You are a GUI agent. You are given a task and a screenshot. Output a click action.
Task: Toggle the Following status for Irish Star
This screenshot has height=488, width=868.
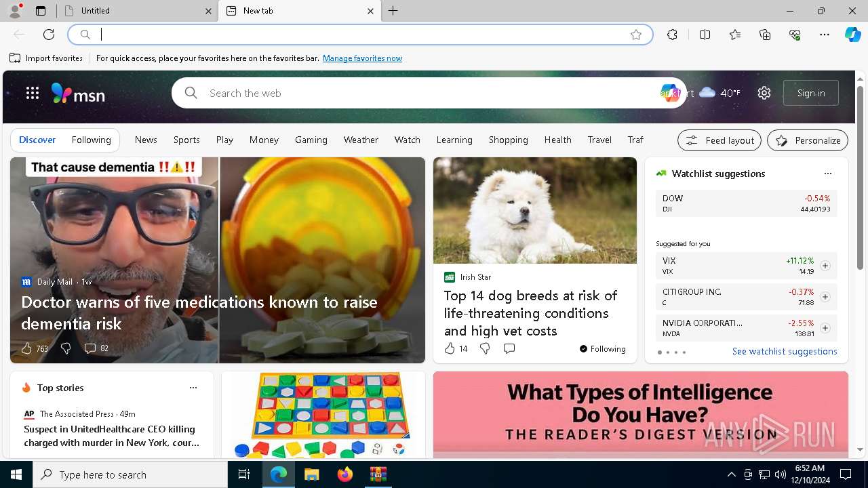tap(602, 349)
